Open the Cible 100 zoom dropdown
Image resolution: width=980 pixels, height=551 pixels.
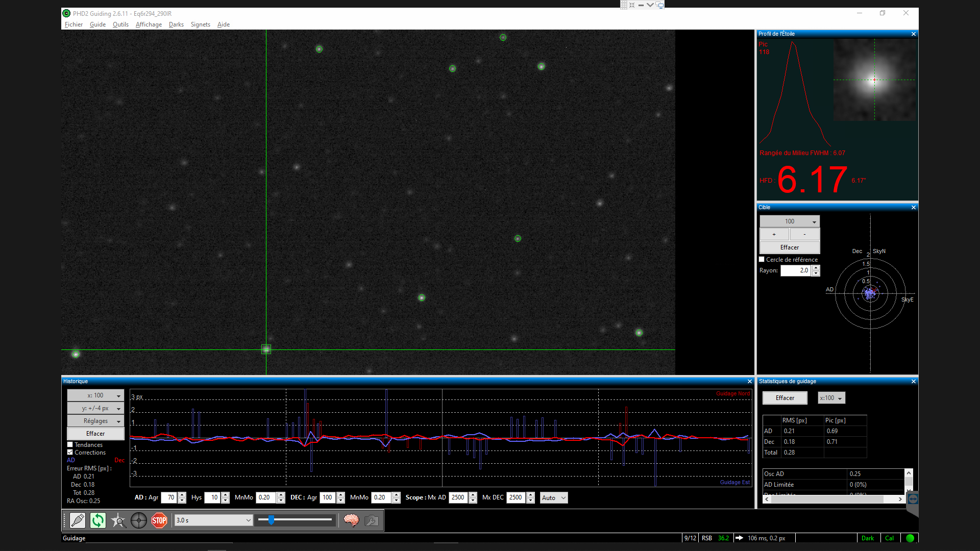[x=790, y=221]
